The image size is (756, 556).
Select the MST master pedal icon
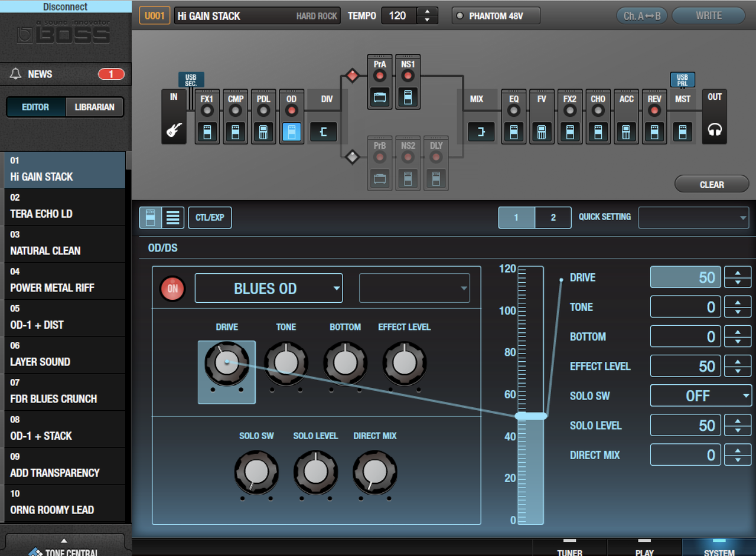(x=683, y=132)
